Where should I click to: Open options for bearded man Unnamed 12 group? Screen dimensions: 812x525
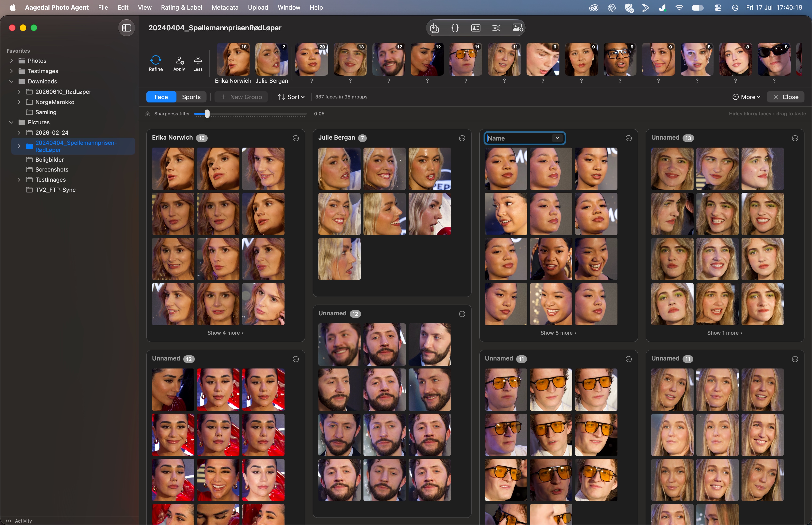462,314
